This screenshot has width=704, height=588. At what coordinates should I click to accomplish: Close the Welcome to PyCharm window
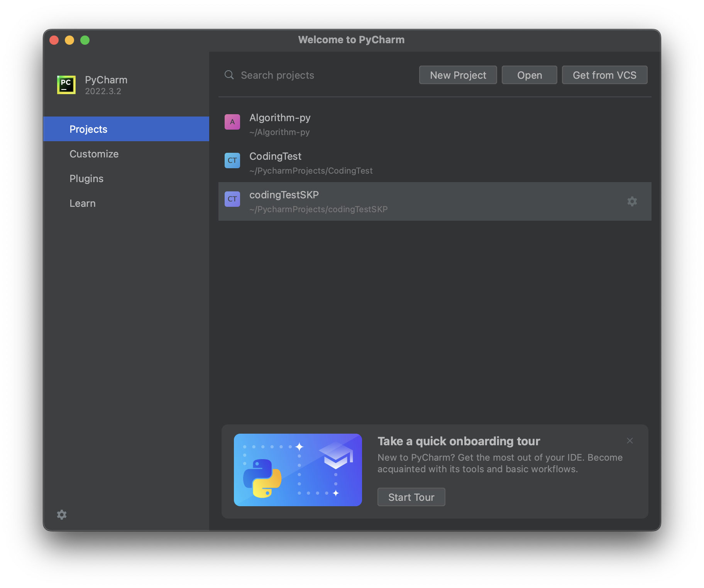54,40
